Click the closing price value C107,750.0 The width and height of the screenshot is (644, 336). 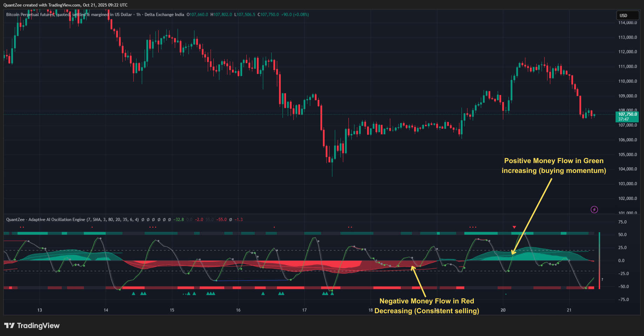pyautogui.click(x=268, y=15)
